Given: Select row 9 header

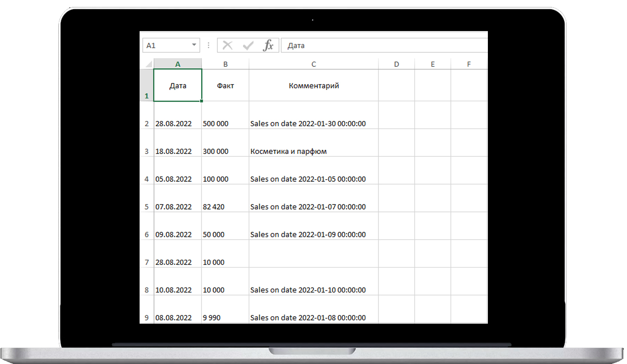Looking at the screenshot, I should [x=147, y=318].
